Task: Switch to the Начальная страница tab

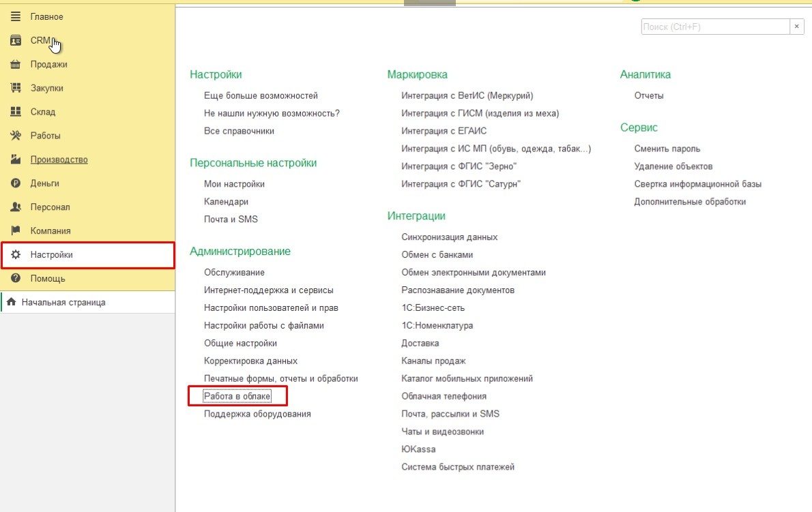Action: 87,302
